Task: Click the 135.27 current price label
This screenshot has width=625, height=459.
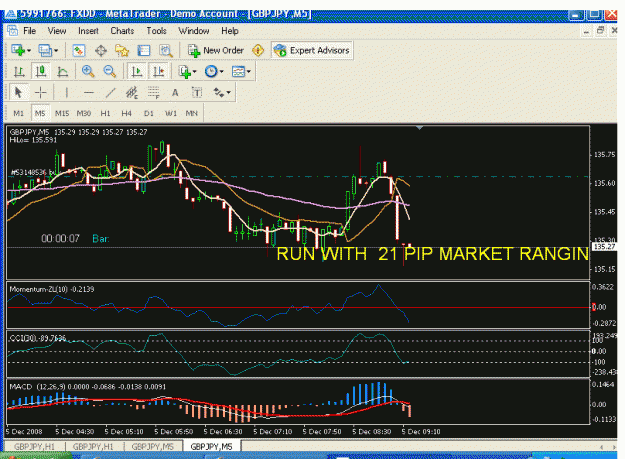Action: tap(605, 247)
